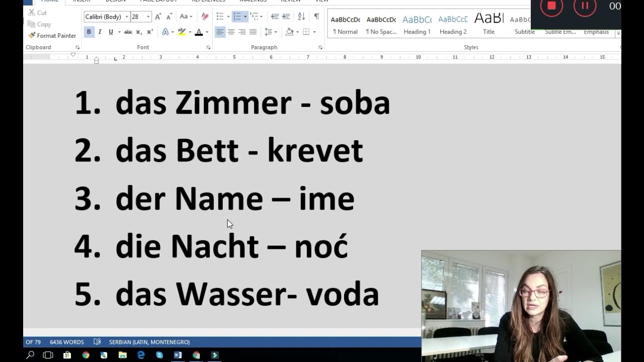This screenshot has width=644, height=362.
Task: Open the Clipboard pane launcher
Action: (x=77, y=47)
